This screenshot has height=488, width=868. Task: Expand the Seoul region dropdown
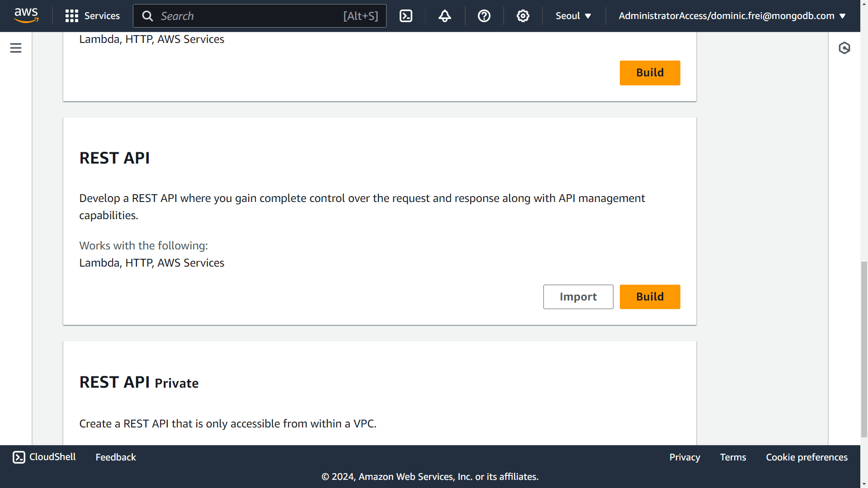coord(572,15)
